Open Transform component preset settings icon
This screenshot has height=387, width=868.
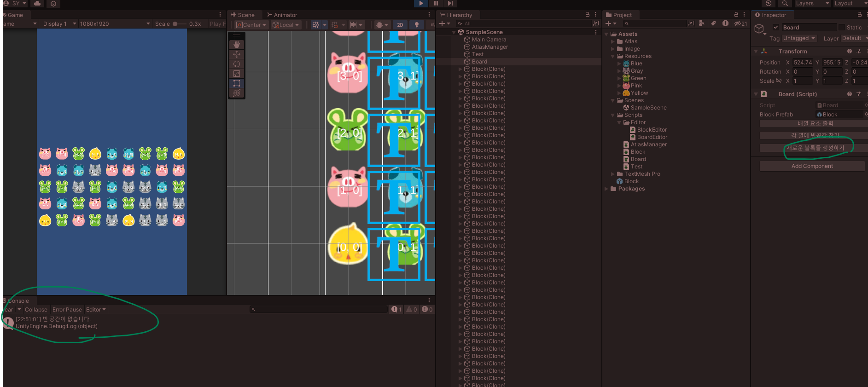tap(859, 51)
